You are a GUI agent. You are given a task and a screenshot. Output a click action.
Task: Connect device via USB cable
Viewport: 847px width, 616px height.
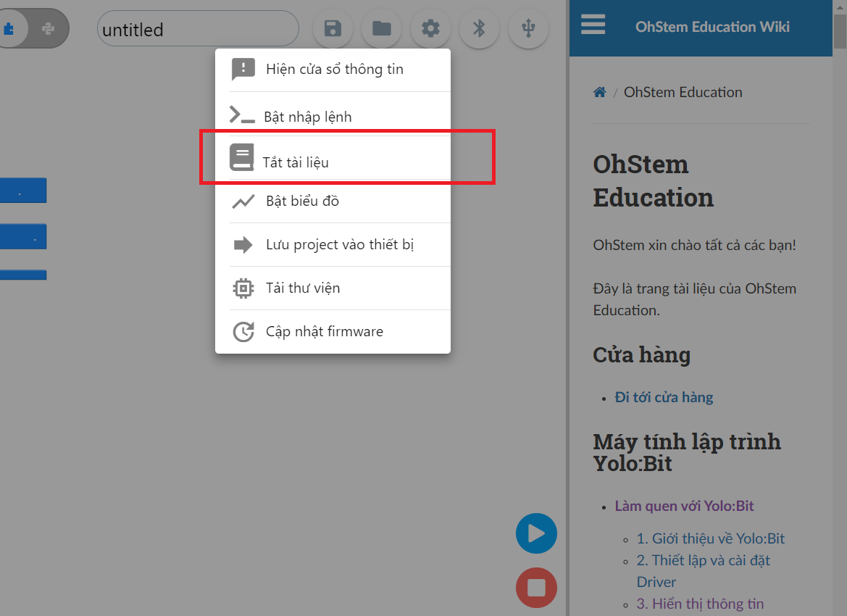tap(528, 27)
